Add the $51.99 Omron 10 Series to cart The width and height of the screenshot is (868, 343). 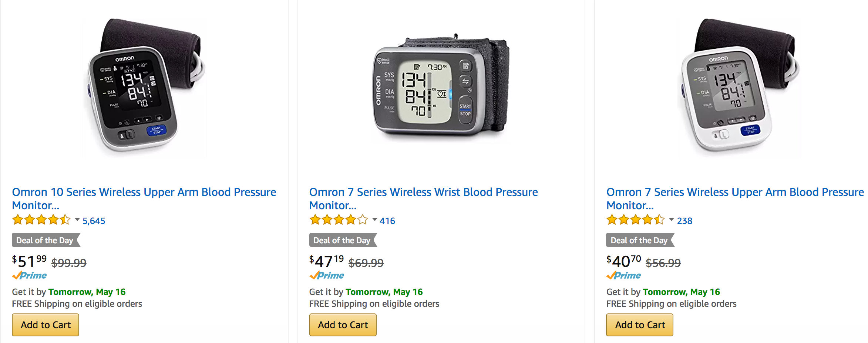click(x=46, y=325)
